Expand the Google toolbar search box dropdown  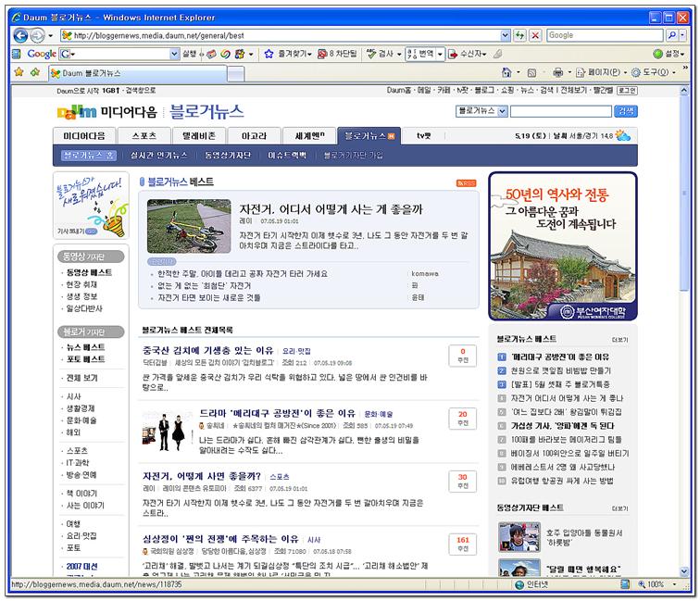coord(175,54)
